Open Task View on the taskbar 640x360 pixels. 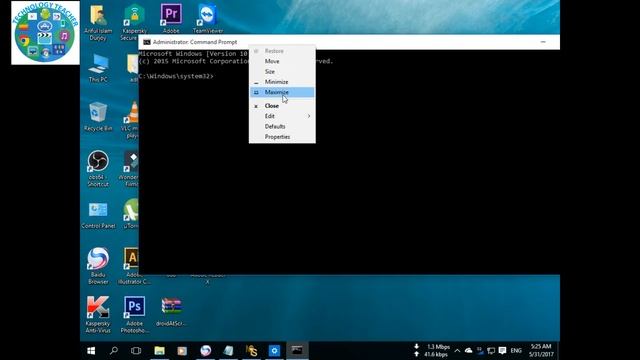[x=136, y=351]
